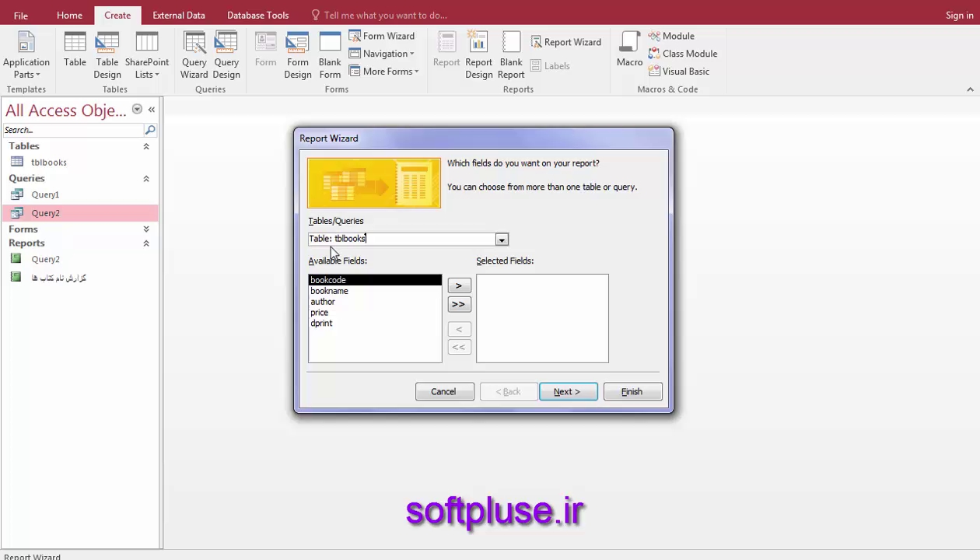Click Next in the Report Wizard
This screenshot has width=980, height=560.
click(568, 392)
